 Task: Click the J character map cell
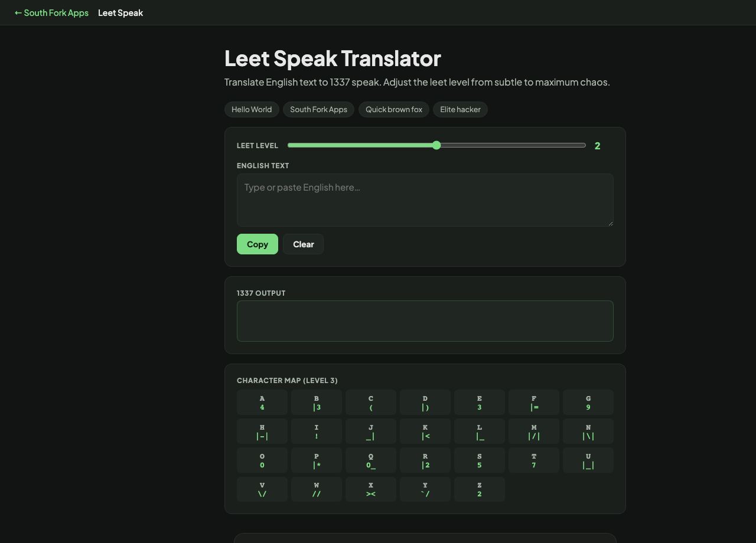tap(371, 431)
